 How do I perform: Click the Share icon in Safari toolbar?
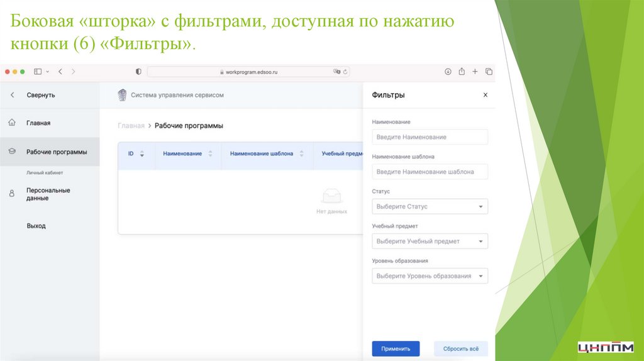click(x=462, y=72)
